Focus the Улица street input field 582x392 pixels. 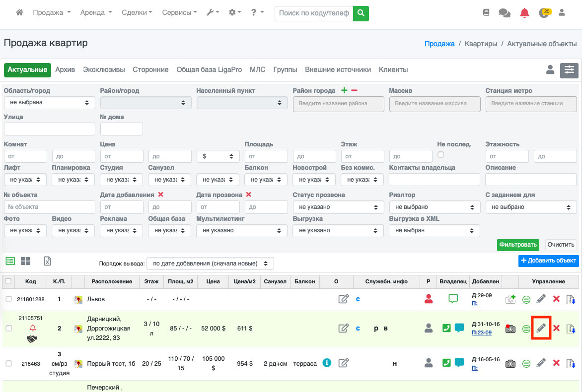(x=49, y=129)
